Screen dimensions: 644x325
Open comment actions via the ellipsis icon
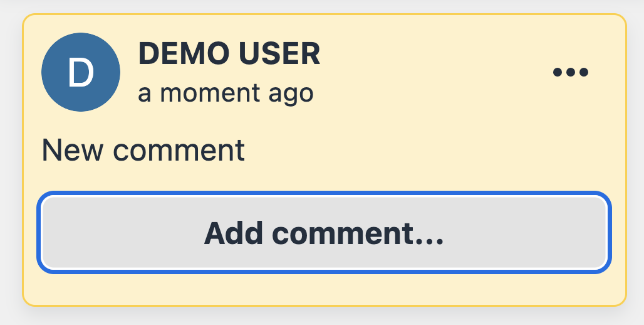pos(570,72)
